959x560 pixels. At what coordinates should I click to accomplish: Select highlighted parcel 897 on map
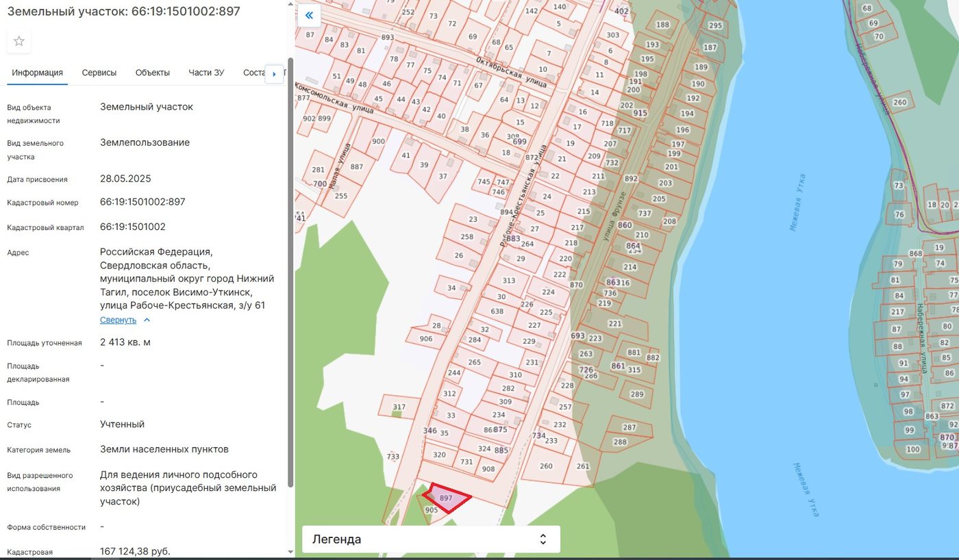(446, 498)
